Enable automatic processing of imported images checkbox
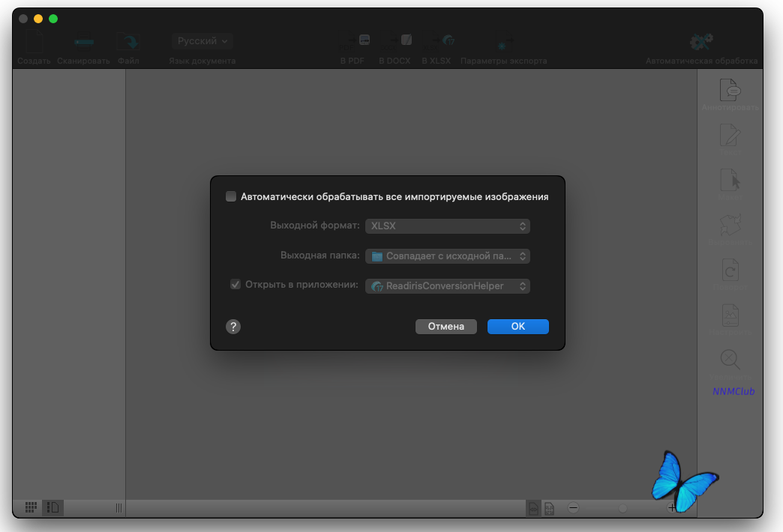 click(x=231, y=196)
